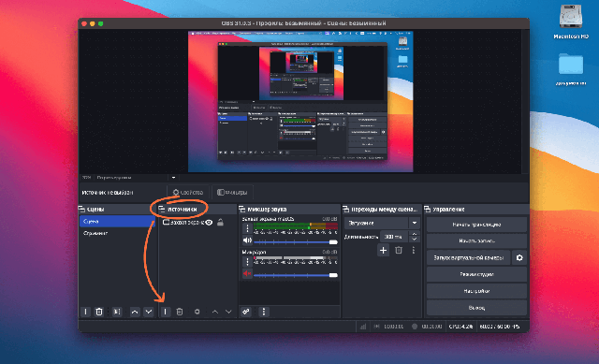Click Запуск виртуальной камеры
The height and width of the screenshot is (364, 599).
[x=469, y=258]
